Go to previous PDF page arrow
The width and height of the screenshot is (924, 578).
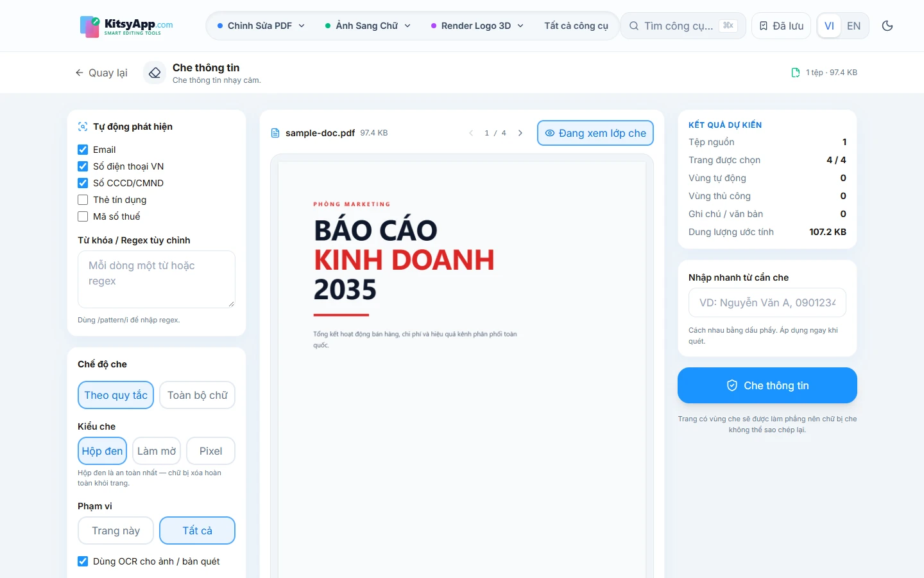(471, 133)
